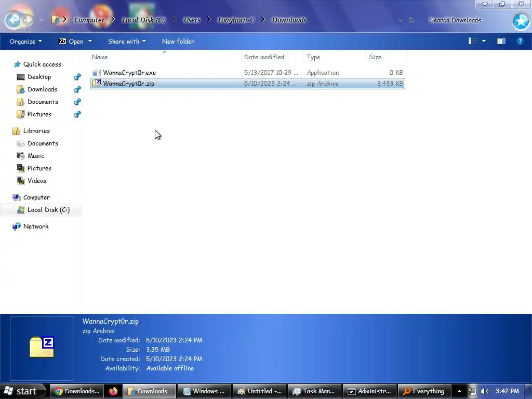
Task: Click the Forward navigation arrow
Action: click(28, 20)
